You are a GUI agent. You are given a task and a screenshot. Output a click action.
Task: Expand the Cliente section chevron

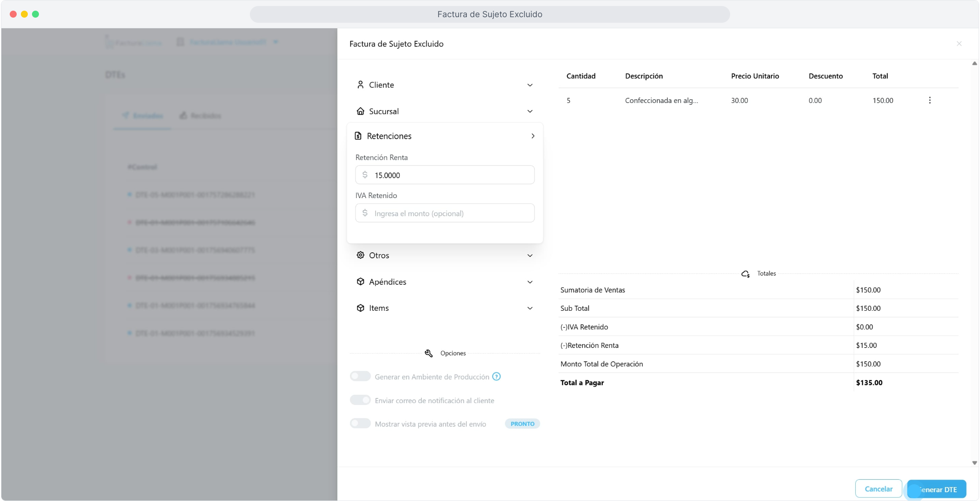[530, 85]
